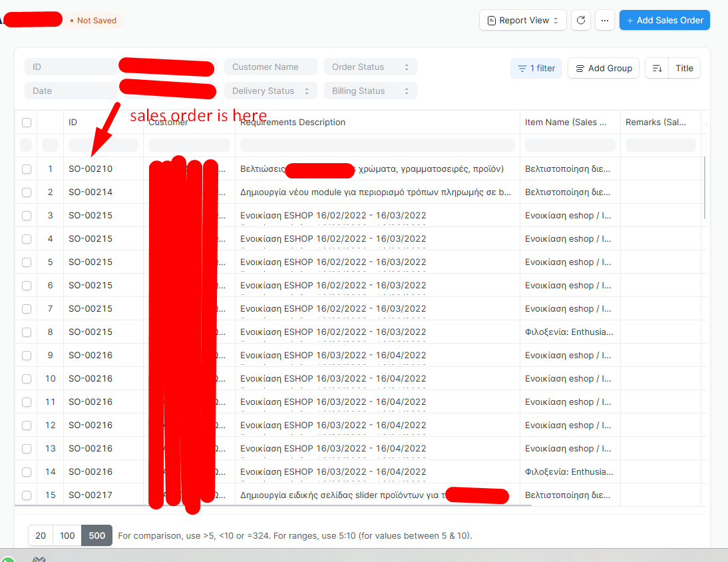
Task: Check the checkbox for row 14
Action: coord(27,472)
